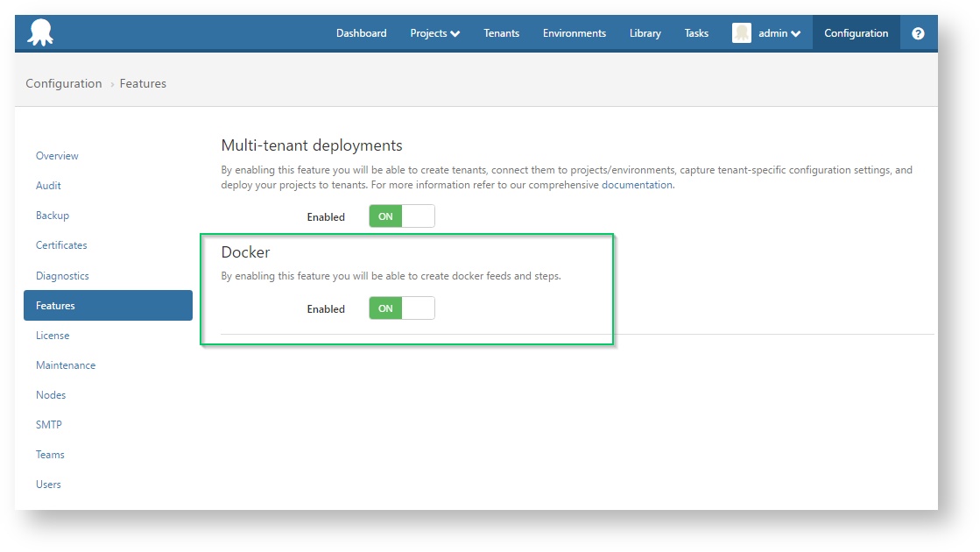Screen dimensions: 980x552
Task: View the Tasks page
Action: 695,33
